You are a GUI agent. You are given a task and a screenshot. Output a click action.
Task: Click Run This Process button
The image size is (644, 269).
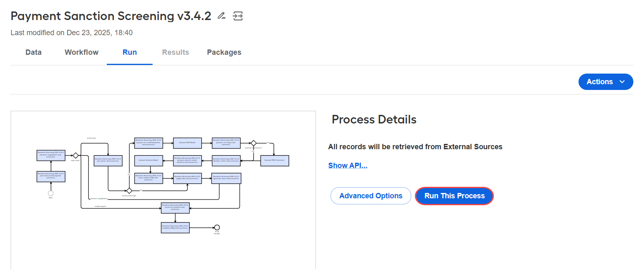(454, 196)
